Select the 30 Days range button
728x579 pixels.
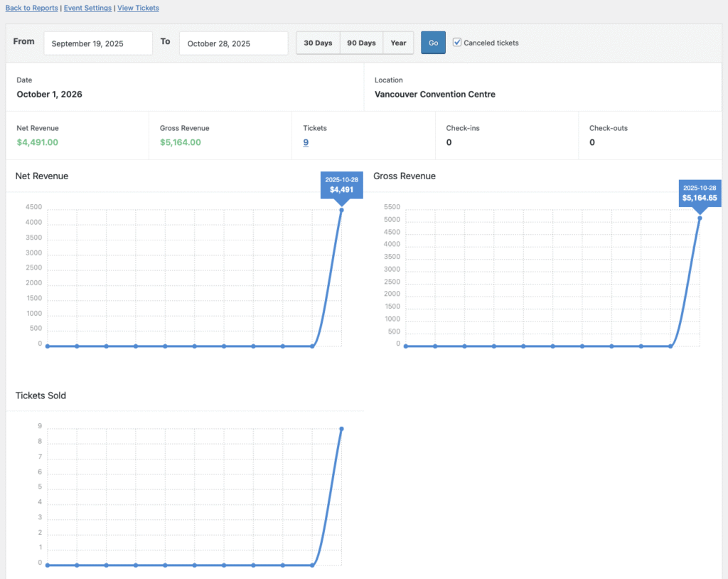click(x=318, y=43)
